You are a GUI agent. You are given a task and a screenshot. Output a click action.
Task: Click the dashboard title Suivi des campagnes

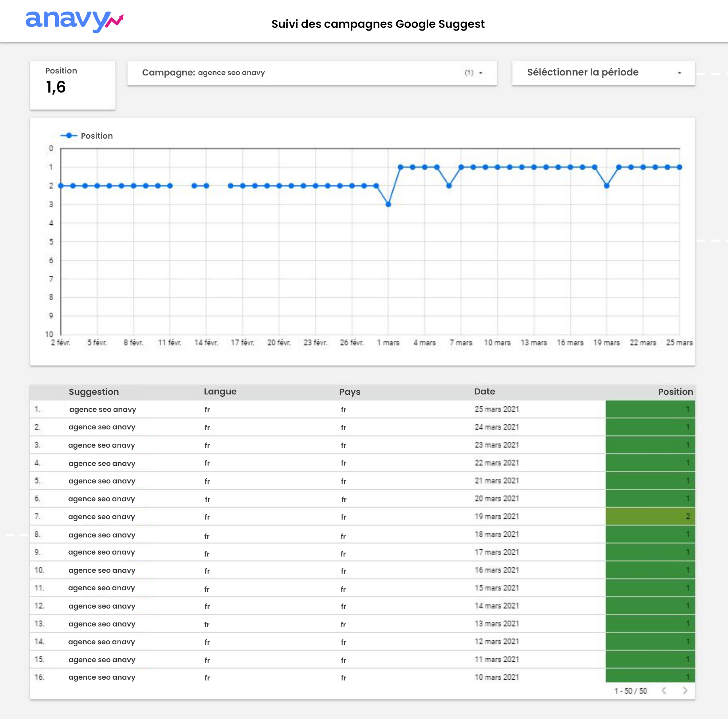378,24
